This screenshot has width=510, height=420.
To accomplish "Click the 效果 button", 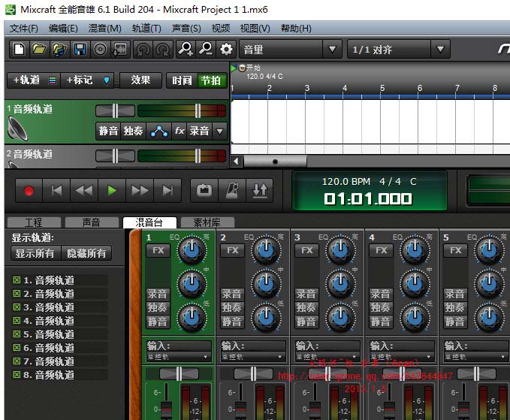I will click(x=140, y=80).
